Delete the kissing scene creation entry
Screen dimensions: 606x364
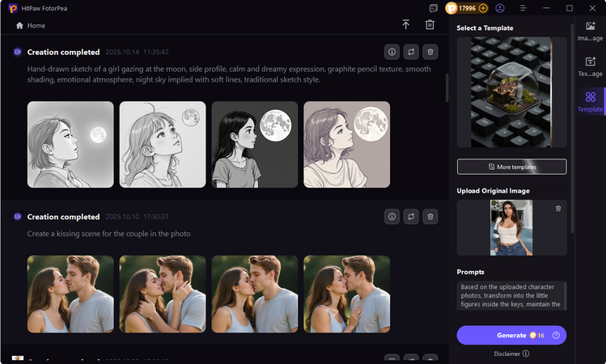coord(430,217)
